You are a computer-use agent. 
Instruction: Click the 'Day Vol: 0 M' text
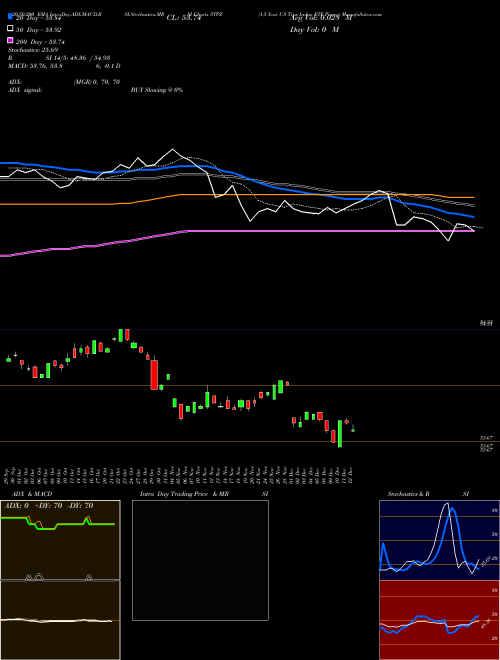(x=314, y=29)
